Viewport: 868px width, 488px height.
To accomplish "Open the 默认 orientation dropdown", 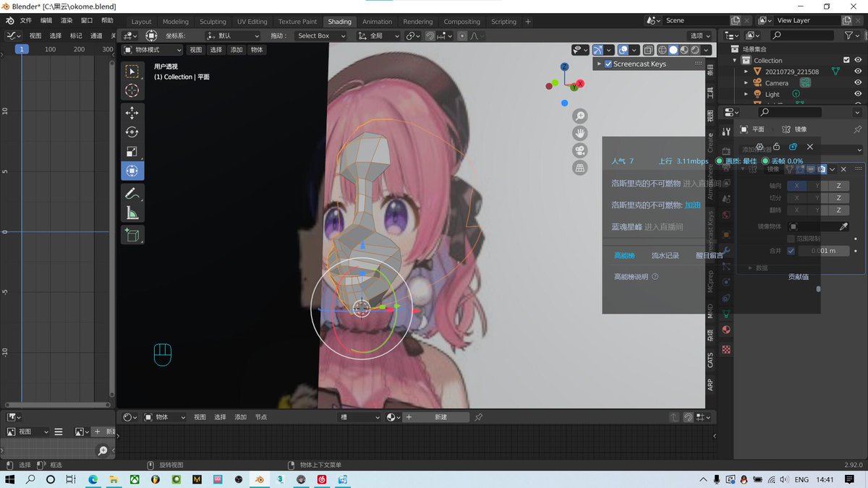I will tap(233, 35).
